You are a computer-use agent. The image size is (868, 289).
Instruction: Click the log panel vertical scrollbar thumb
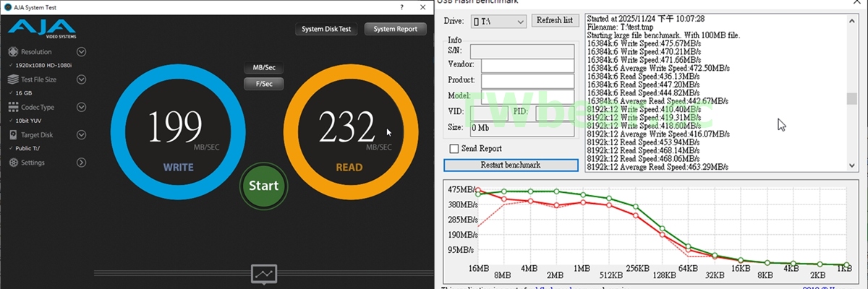pos(852,98)
